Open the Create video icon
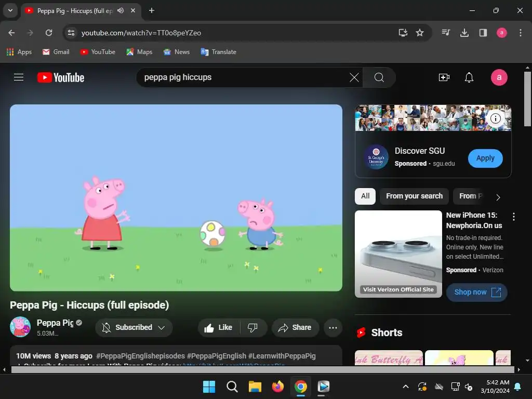The height and width of the screenshot is (399, 532). pos(444,77)
